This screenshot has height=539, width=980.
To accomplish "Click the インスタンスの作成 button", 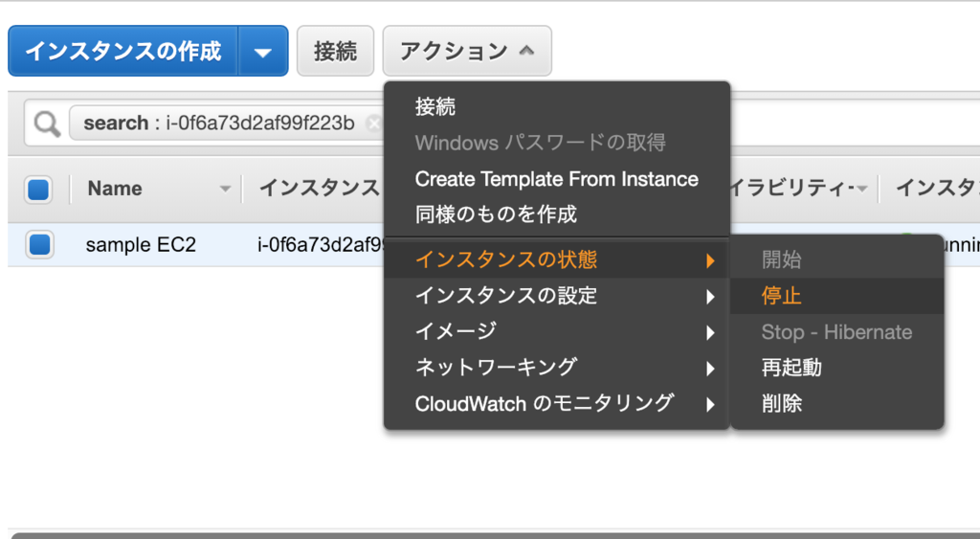I will (x=123, y=52).
